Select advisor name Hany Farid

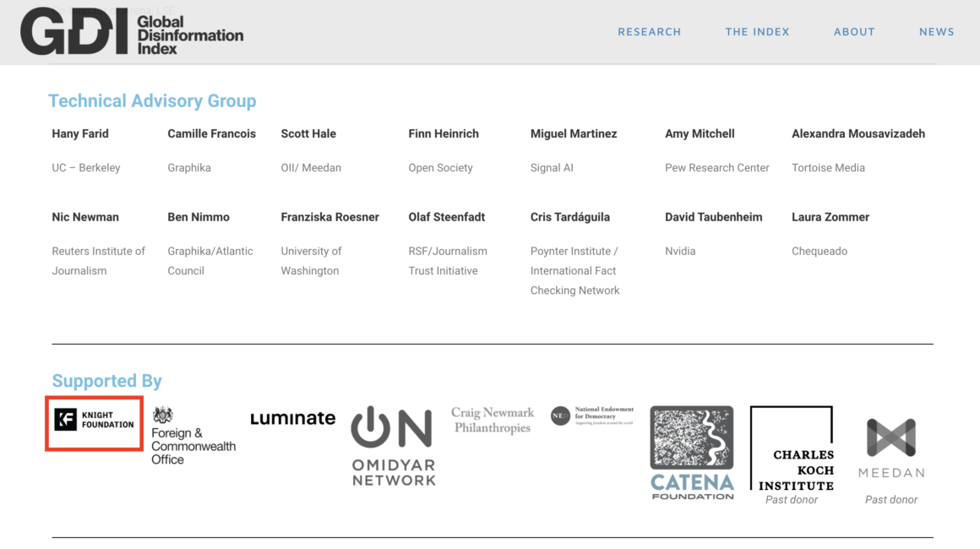pos(80,133)
